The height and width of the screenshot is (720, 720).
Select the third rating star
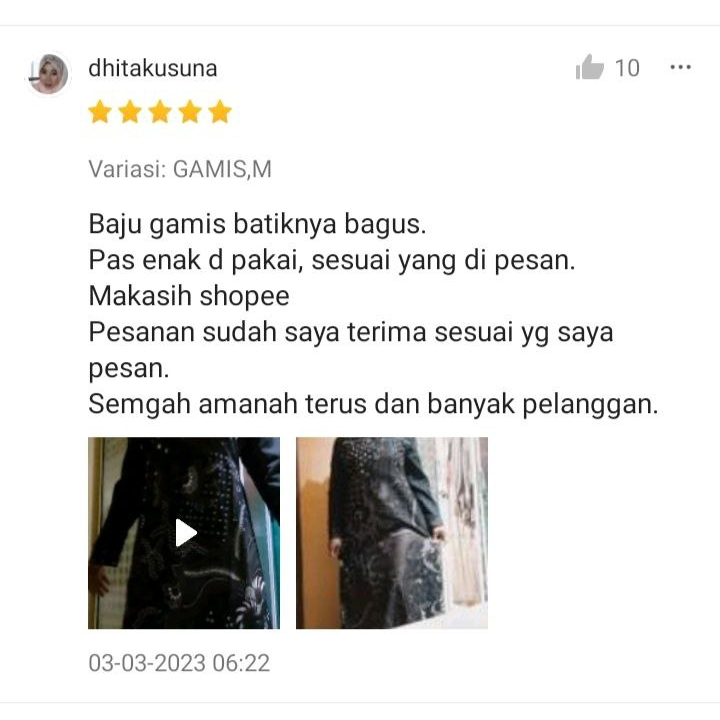[x=160, y=112]
